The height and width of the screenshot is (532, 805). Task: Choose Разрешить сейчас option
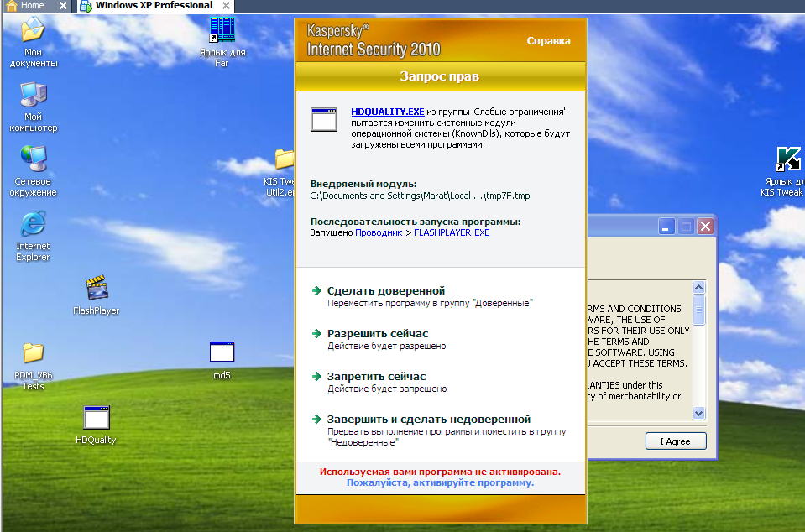(378, 333)
